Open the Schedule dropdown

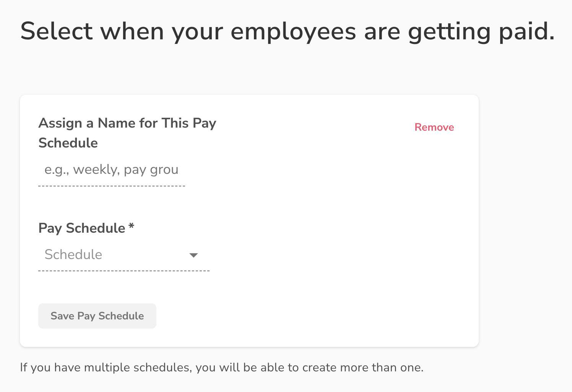(123, 255)
